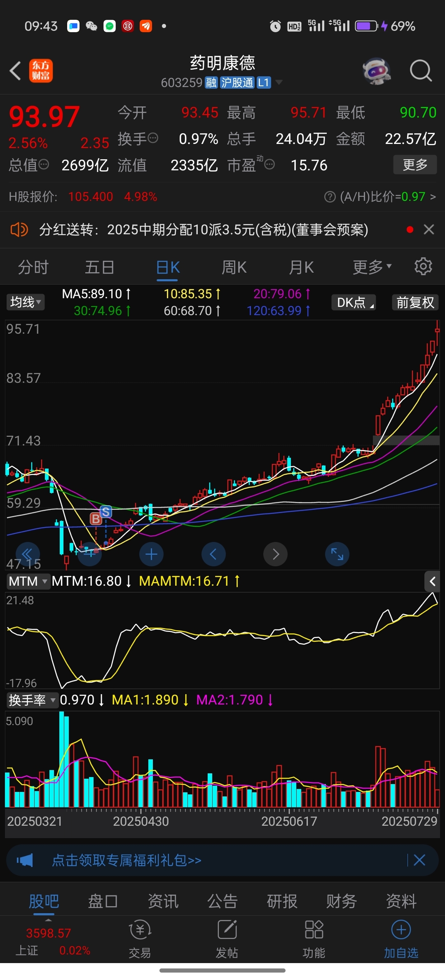The image size is (445, 980).
Task: Switch to 月K tab
Action: click(301, 267)
